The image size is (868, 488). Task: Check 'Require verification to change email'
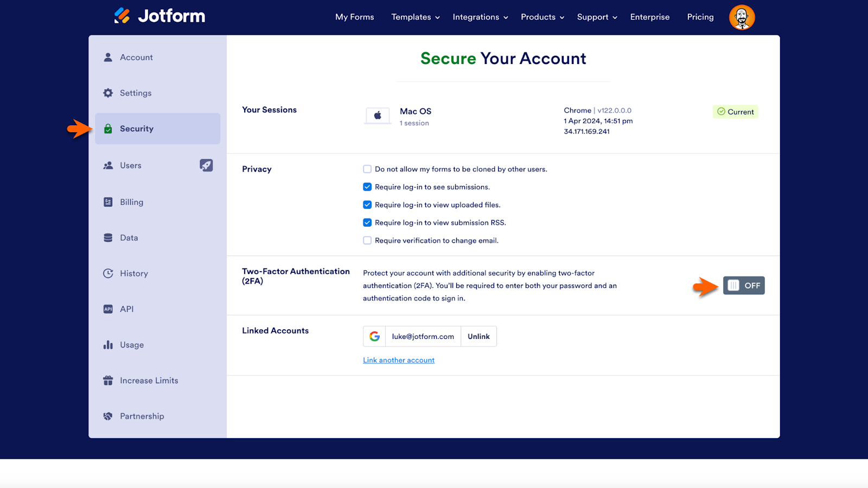click(x=367, y=241)
